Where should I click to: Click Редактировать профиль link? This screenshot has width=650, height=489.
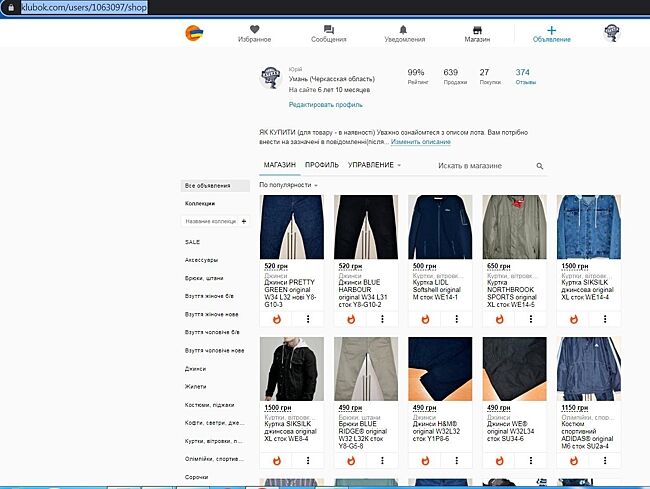click(x=325, y=104)
